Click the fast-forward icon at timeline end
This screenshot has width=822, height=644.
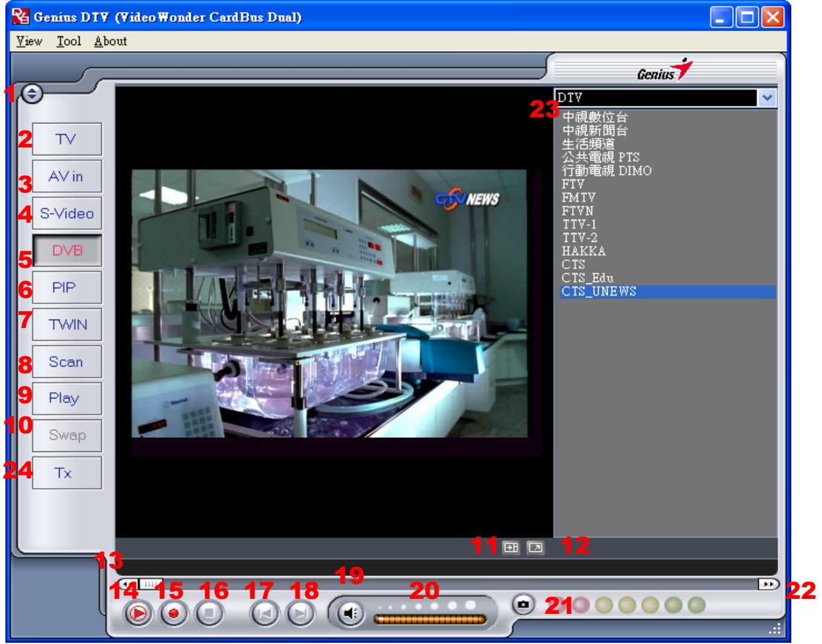coord(768,584)
